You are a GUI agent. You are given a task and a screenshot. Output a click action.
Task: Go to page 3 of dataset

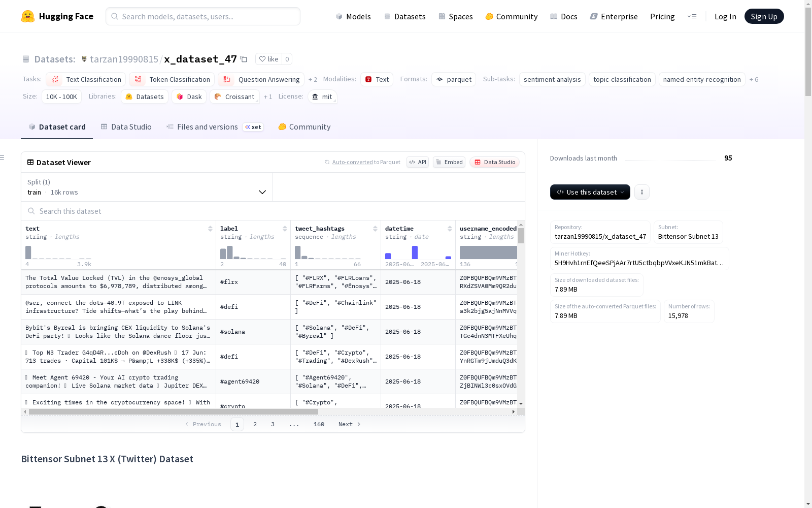click(x=273, y=424)
